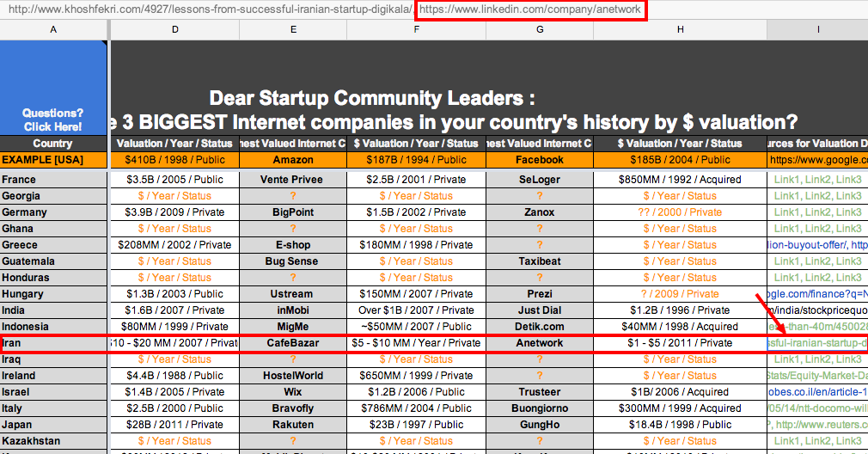Click the France country cell

coord(53,180)
